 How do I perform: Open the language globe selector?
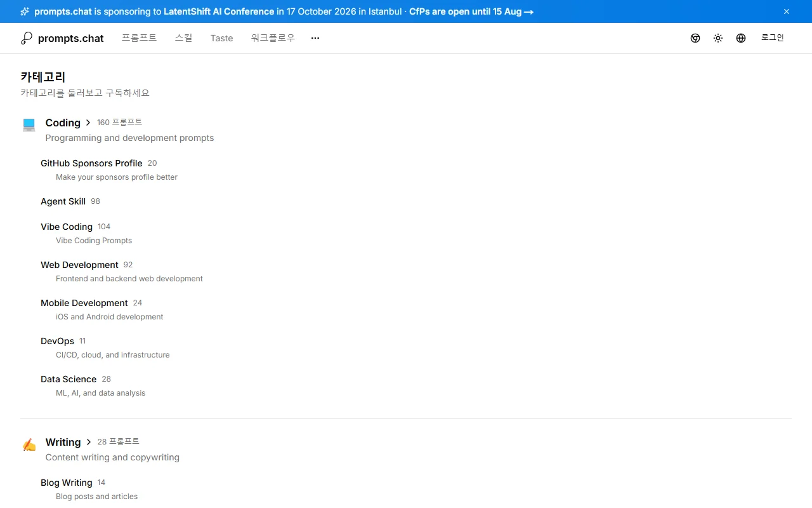coord(741,38)
